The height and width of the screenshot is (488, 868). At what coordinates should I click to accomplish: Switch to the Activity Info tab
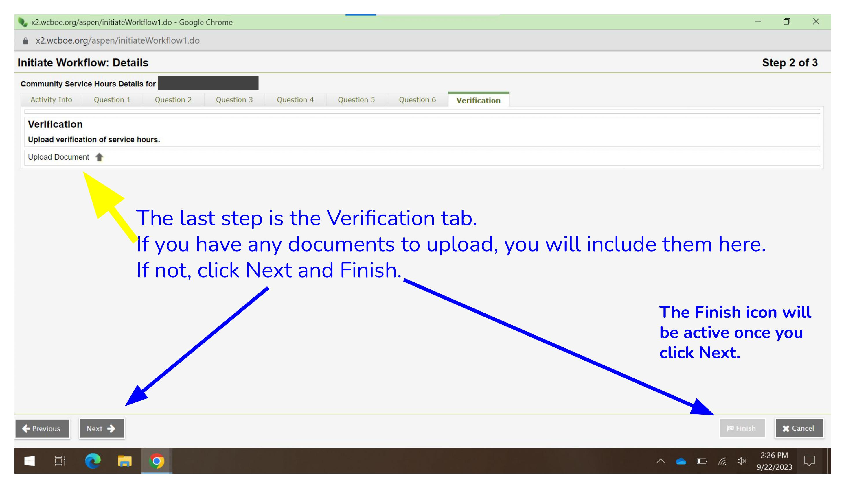coord(51,100)
